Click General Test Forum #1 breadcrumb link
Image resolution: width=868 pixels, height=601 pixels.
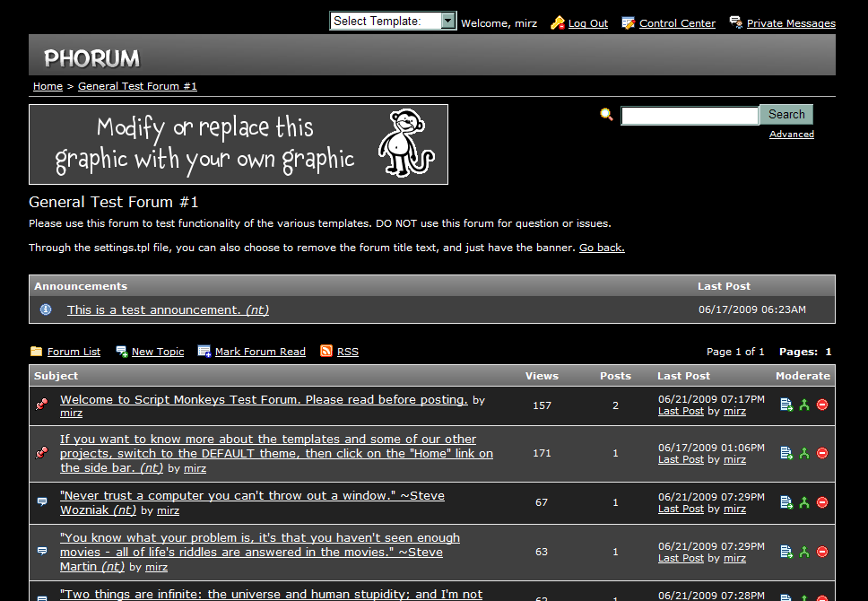click(137, 86)
